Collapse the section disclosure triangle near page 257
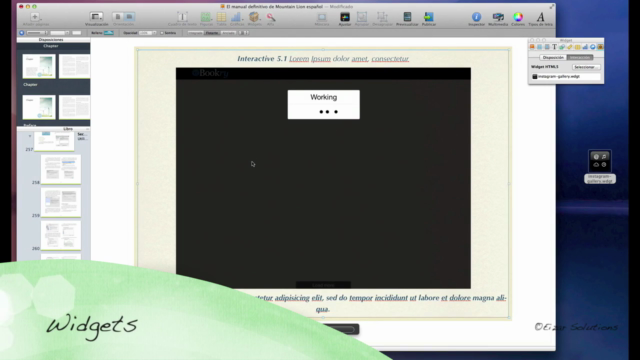640x360 pixels. click(30, 136)
